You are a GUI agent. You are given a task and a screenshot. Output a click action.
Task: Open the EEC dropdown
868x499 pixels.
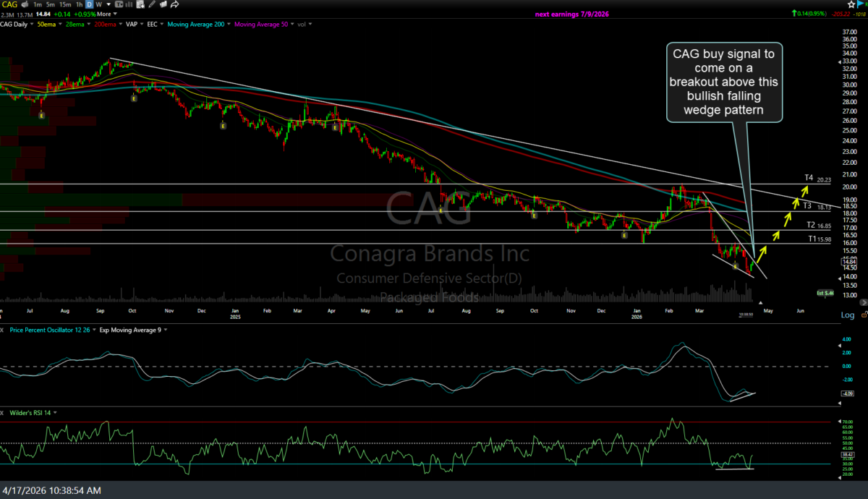pyautogui.click(x=161, y=24)
